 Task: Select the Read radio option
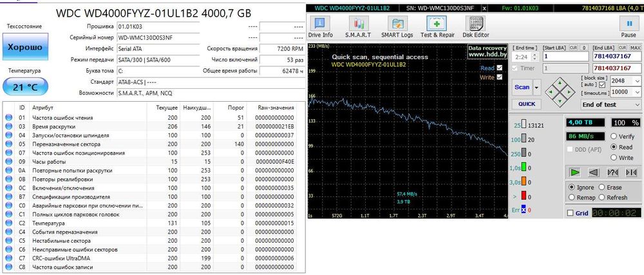[x=614, y=147]
